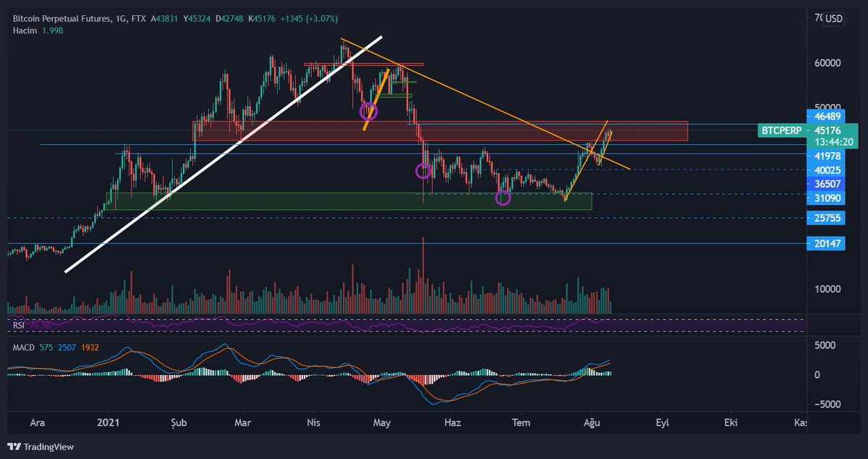This screenshot has width=868, height=459.
Task: Select the purple circle drawing near the May dip
Action: pyautogui.click(x=425, y=171)
